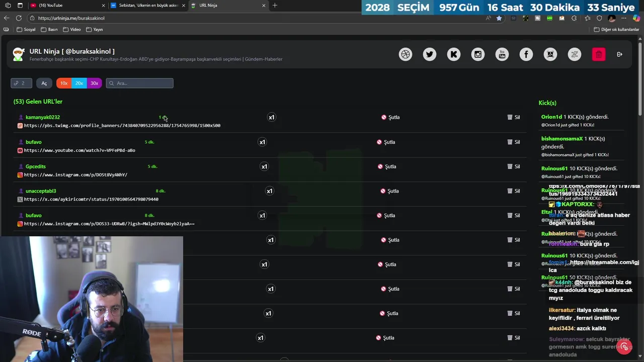The image size is (644, 362).
Task: Open the Copilot icon in browser toolbar
Action: pos(636,18)
